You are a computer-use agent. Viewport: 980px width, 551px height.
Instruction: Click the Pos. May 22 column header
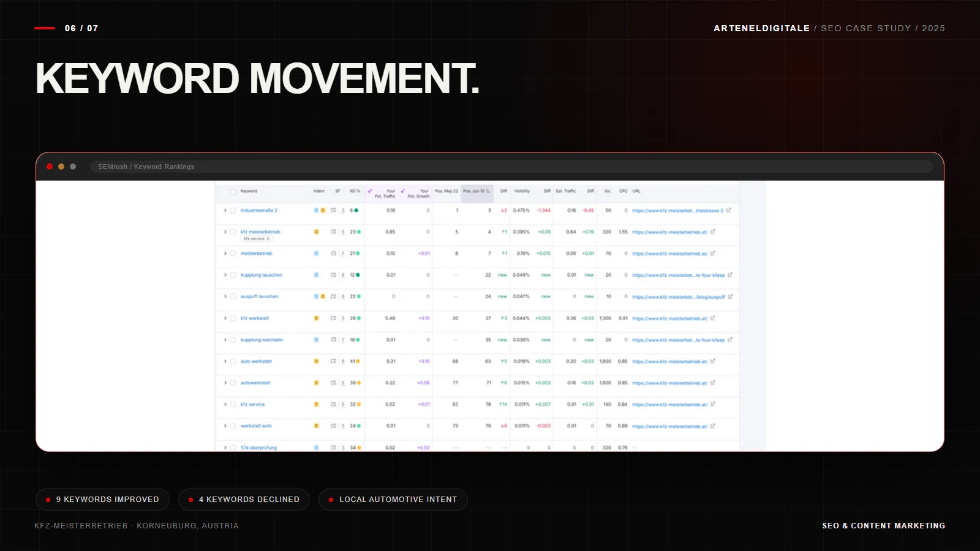click(447, 191)
